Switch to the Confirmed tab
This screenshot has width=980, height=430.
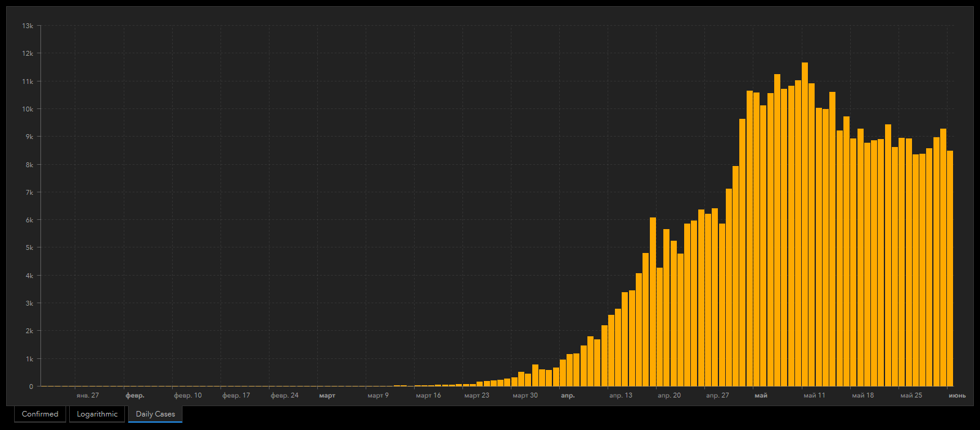tap(40, 414)
